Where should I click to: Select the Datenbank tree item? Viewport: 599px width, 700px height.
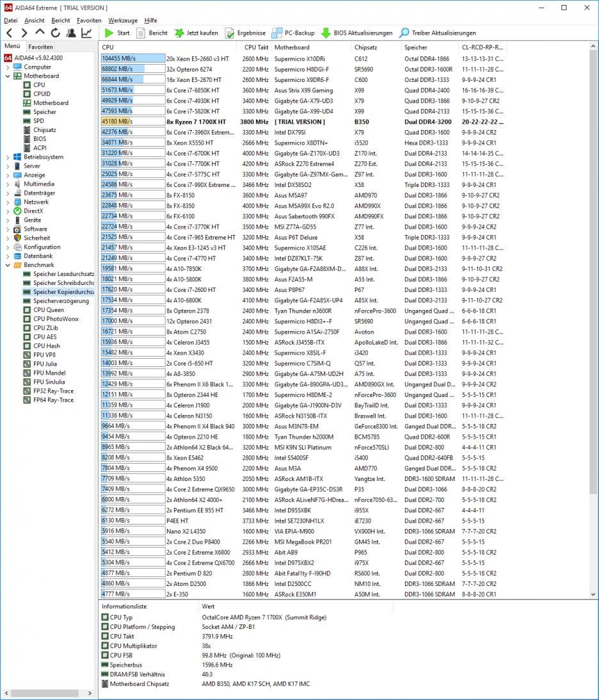coord(33,256)
